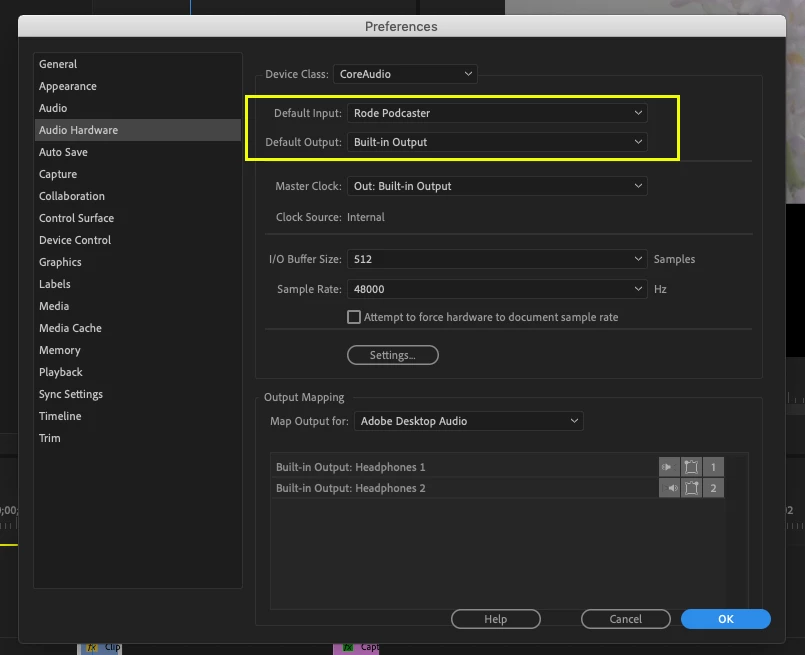
Task: Open the Default Output dropdown
Action: pyautogui.click(x=497, y=142)
